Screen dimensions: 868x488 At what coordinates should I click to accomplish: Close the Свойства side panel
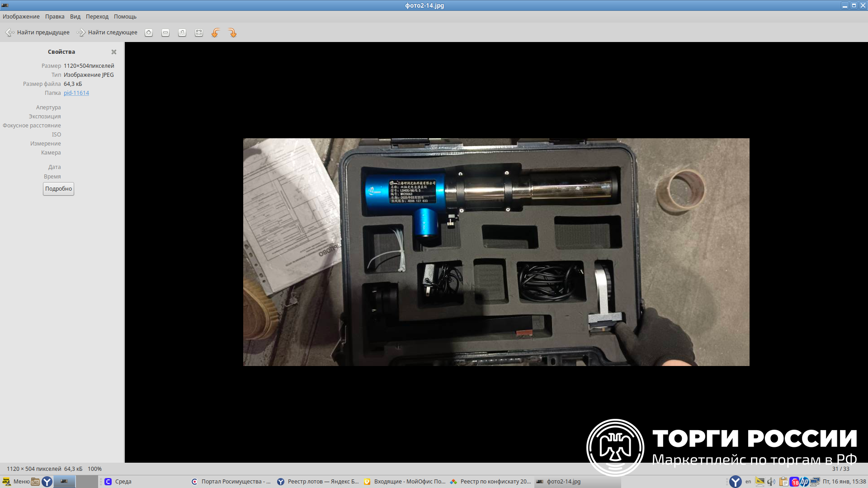(x=114, y=52)
